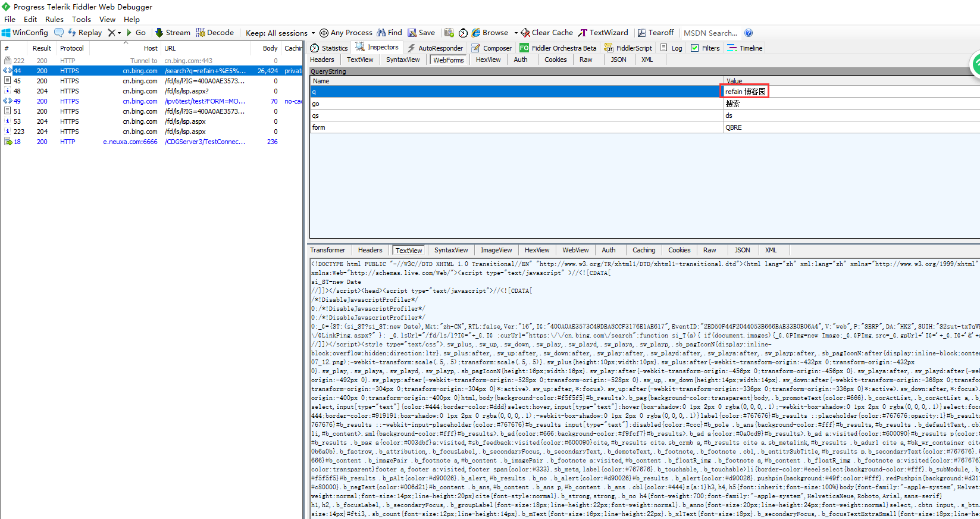980x519 pixels.
Task: Open the Fiddler Orchestra Beta tab
Action: coord(558,48)
